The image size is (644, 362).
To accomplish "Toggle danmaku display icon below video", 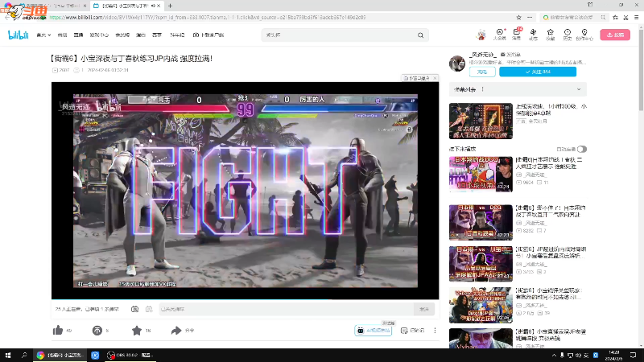I will tap(134, 309).
